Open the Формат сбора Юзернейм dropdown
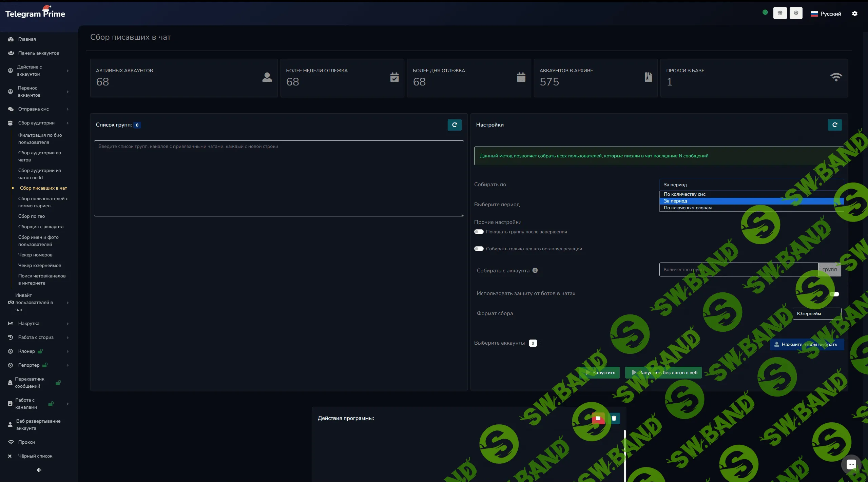Screen dimensions: 868x482 pos(816,313)
